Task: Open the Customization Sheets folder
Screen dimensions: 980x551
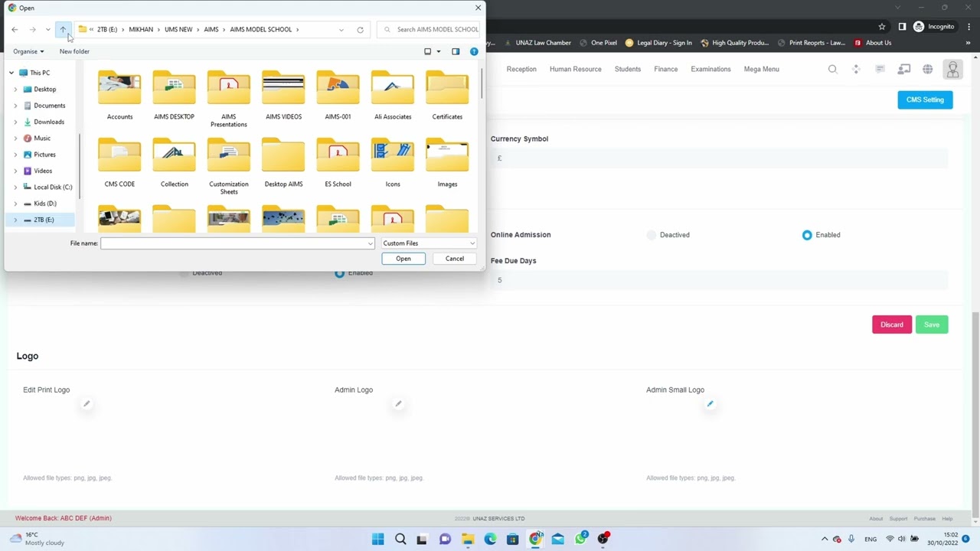Action: click(228, 166)
